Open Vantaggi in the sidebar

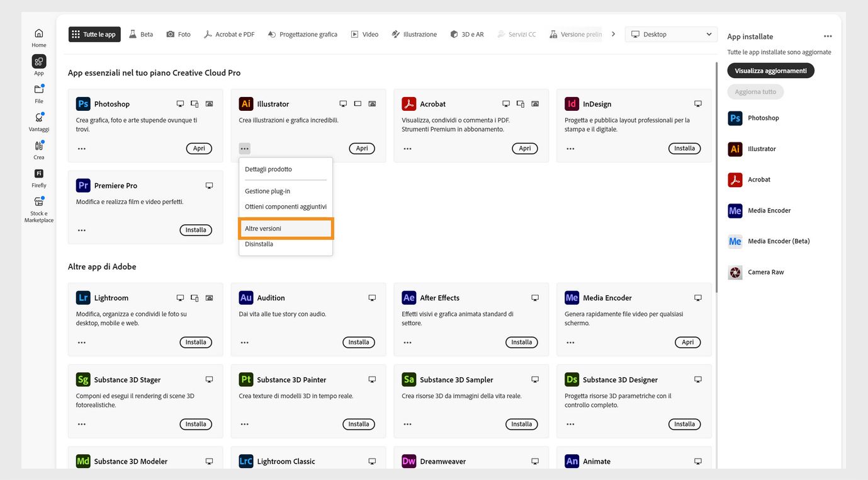pos(39,122)
